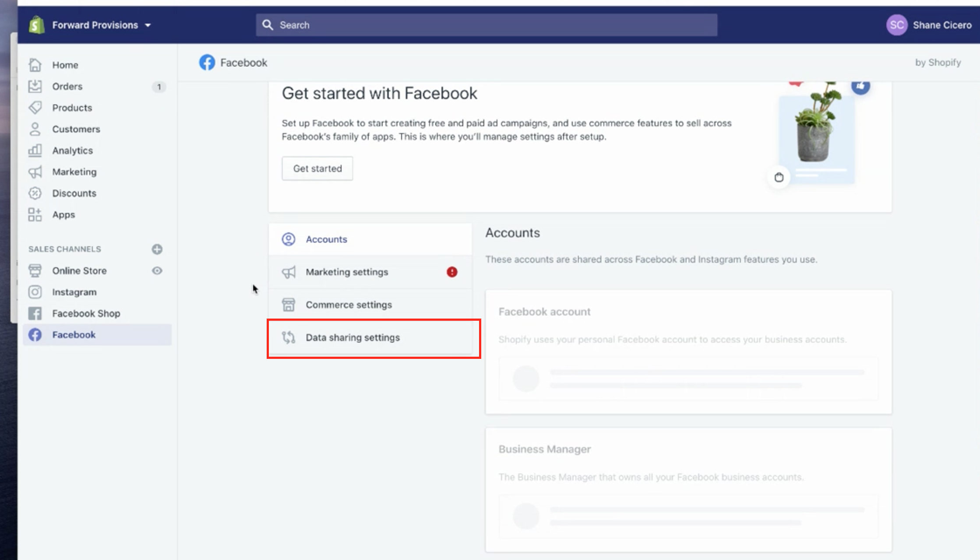The height and width of the screenshot is (560, 980).
Task: Click the Facebook channel icon in sidebar
Action: pyautogui.click(x=35, y=335)
